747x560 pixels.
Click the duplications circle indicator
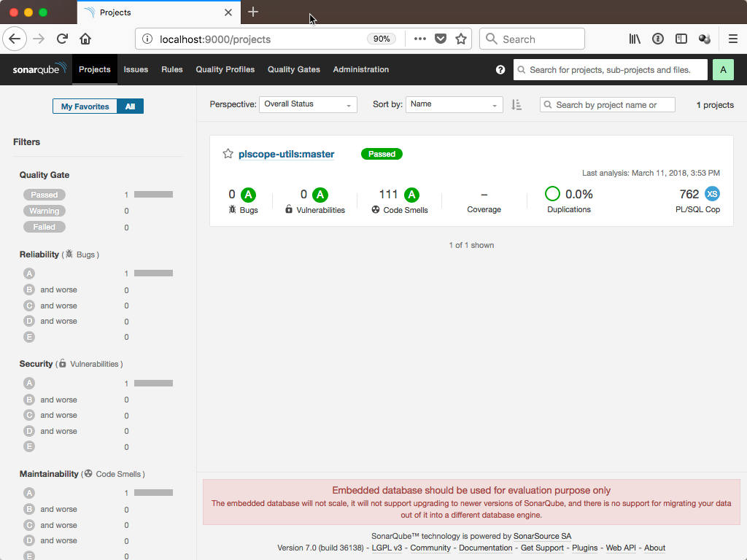tap(552, 194)
